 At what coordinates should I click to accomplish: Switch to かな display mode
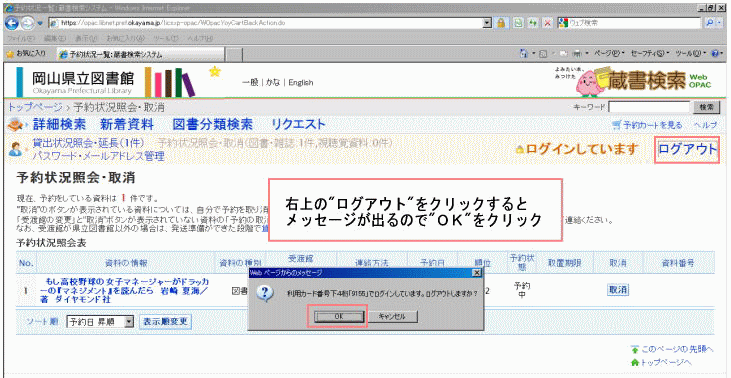(273, 82)
